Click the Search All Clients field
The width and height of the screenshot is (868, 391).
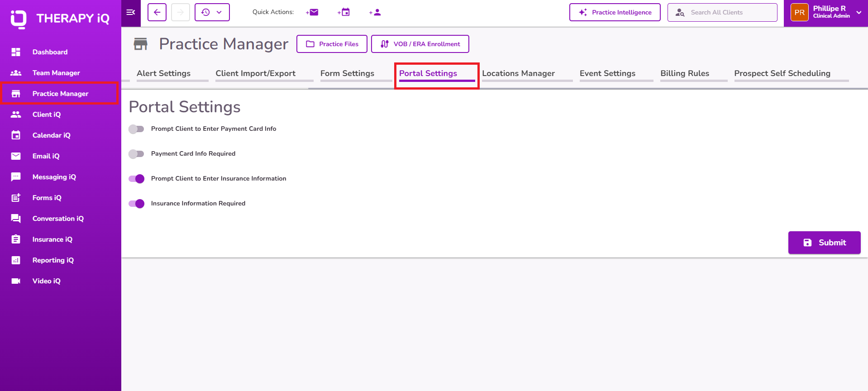722,12
